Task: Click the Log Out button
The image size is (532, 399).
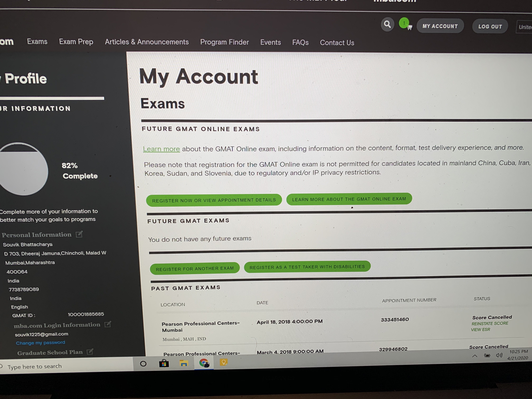Action: pyautogui.click(x=490, y=27)
